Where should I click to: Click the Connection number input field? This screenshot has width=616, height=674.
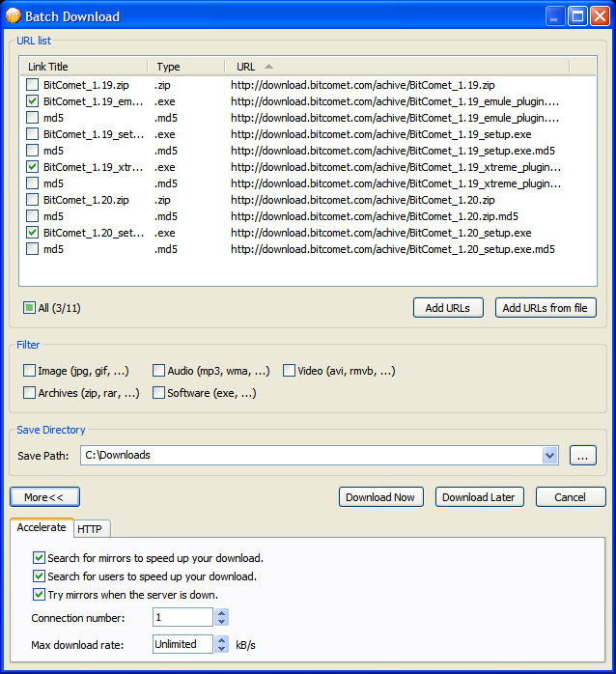[182, 617]
